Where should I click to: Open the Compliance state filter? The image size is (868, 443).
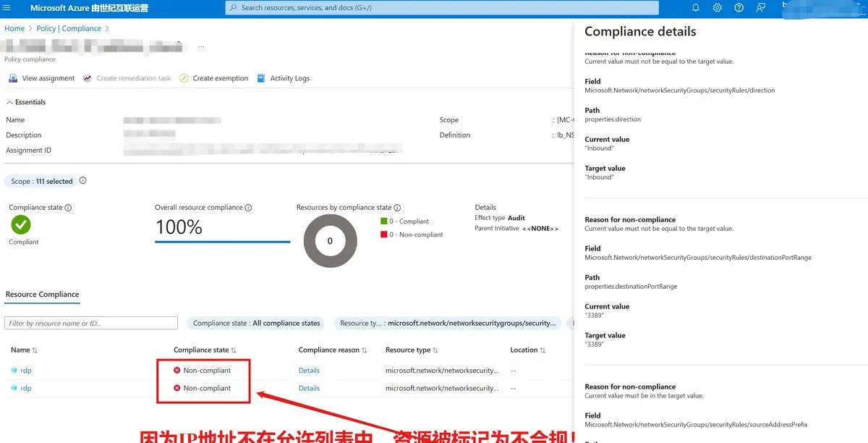point(256,324)
